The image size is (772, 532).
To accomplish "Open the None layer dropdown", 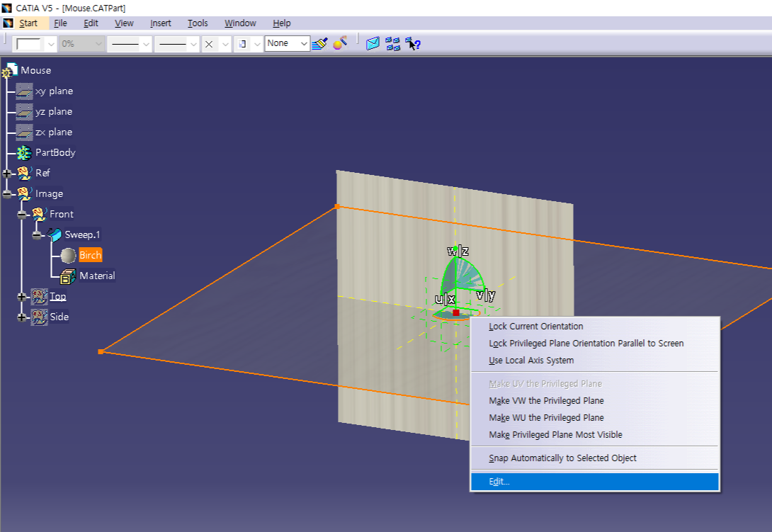I will (x=304, y=43).
